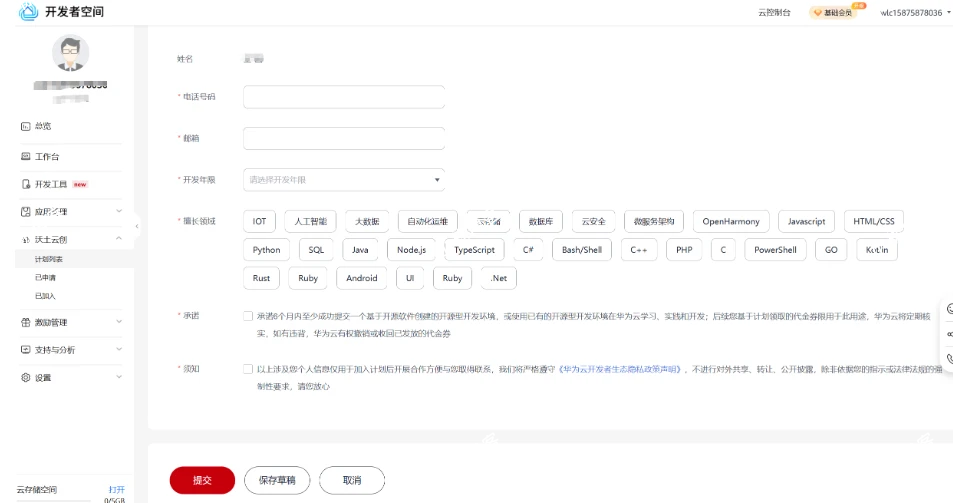
Task: Toggle the 微服务架构 skill tag
Action: pos(654,221)
